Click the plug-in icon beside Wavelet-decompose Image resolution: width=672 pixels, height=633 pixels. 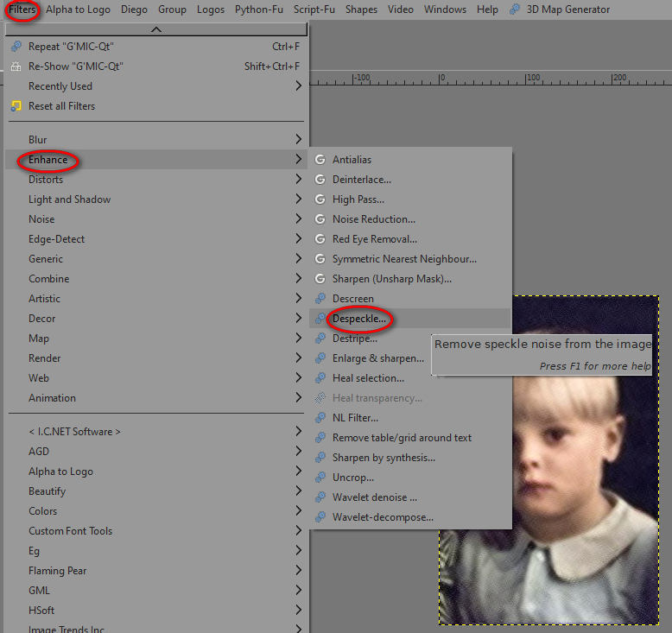(x=320, y=517)
